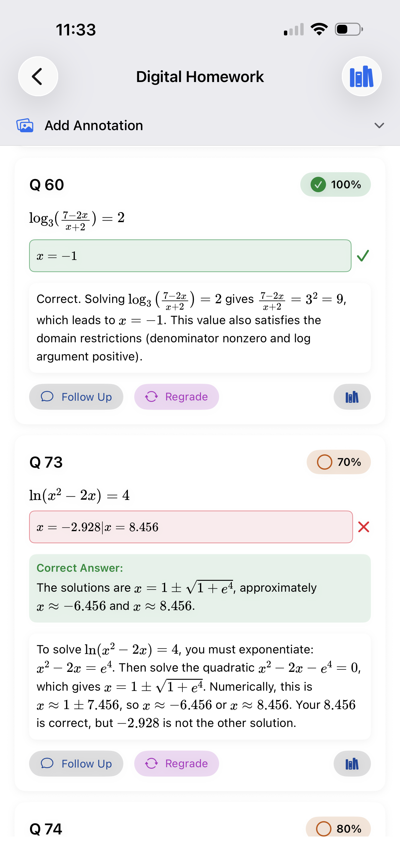400x868 pixels.
Task: Click the green checkmark beside Q60's answer
Action: click(x=364, y=256)
